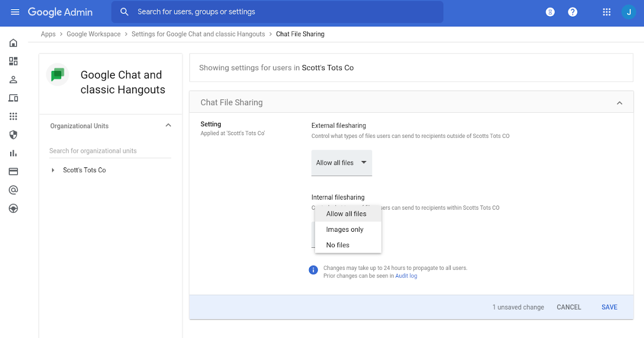Viewport: 644px width, 338px height.
Task: Pick 'Allow all files' in open menu
Action: click(x=346, y=214)
